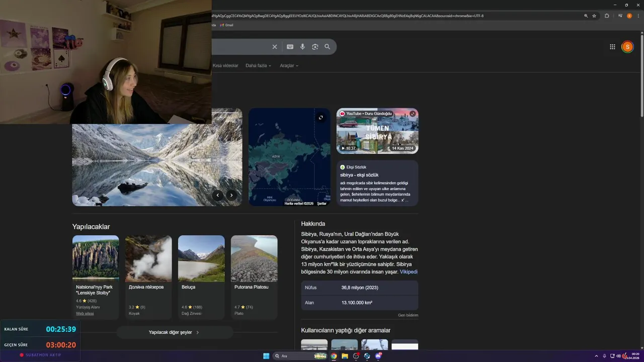
Task: Switch to Kısa videolar tab
Action: [x=225, y=66]
